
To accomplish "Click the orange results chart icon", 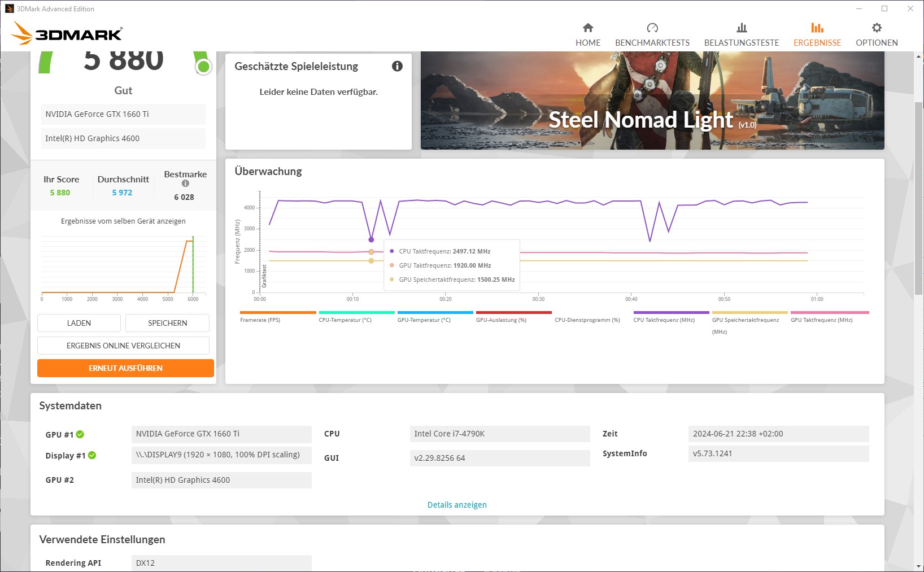I will (x=817, y=28).
